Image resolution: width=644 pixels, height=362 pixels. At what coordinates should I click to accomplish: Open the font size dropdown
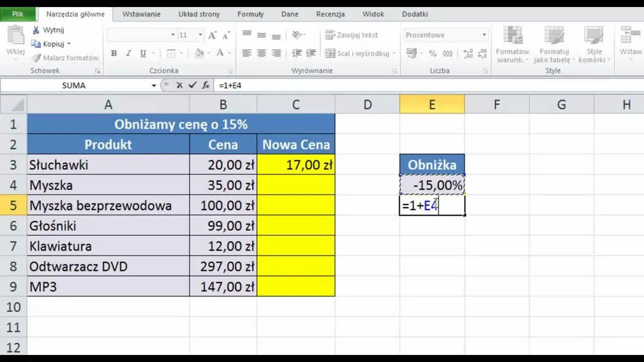[x=199, y=35]
